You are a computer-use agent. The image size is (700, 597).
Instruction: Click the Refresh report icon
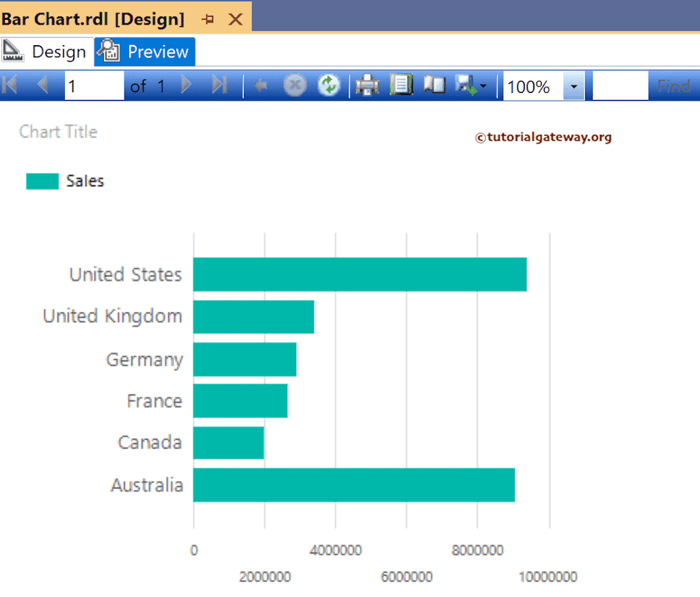[328, 85]
